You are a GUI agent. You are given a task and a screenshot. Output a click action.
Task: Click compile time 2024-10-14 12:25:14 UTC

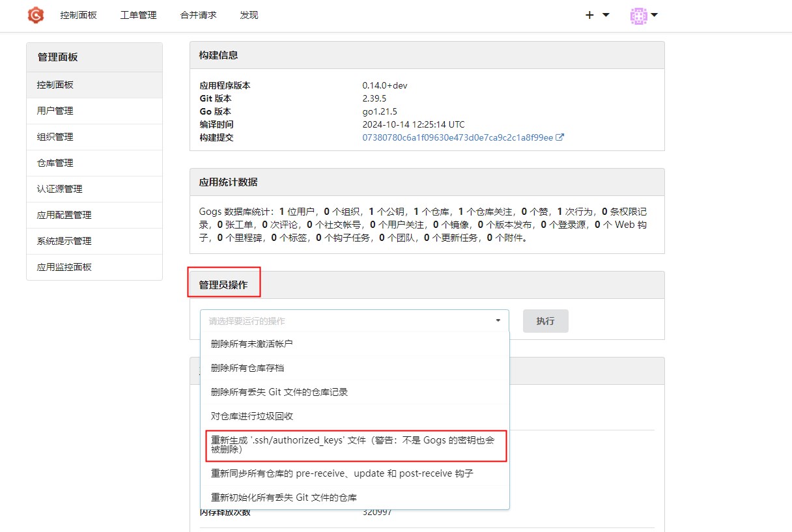[414, 124]
